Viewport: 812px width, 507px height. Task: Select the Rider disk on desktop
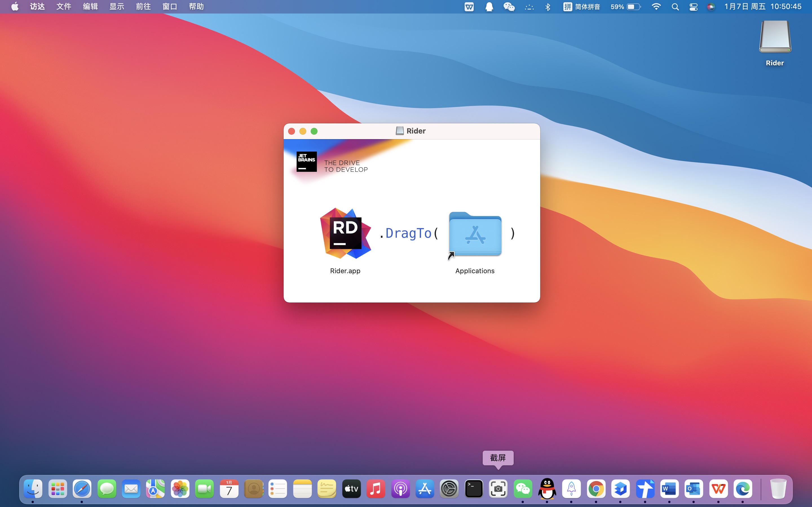[x=775, y=37]
